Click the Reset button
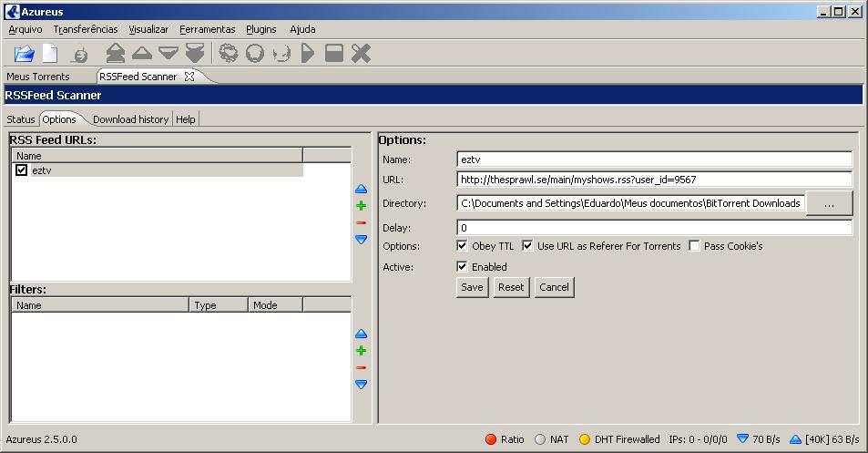The width and height of the screenshot is (868, 453). [511, 287]
